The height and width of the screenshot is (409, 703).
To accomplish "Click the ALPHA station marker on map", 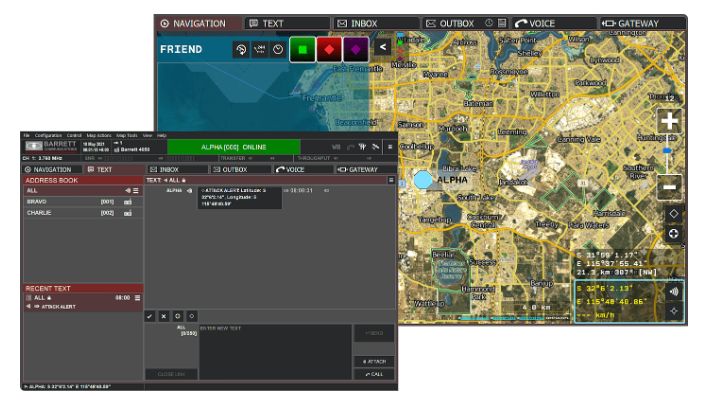I will [x=424, y=180].
